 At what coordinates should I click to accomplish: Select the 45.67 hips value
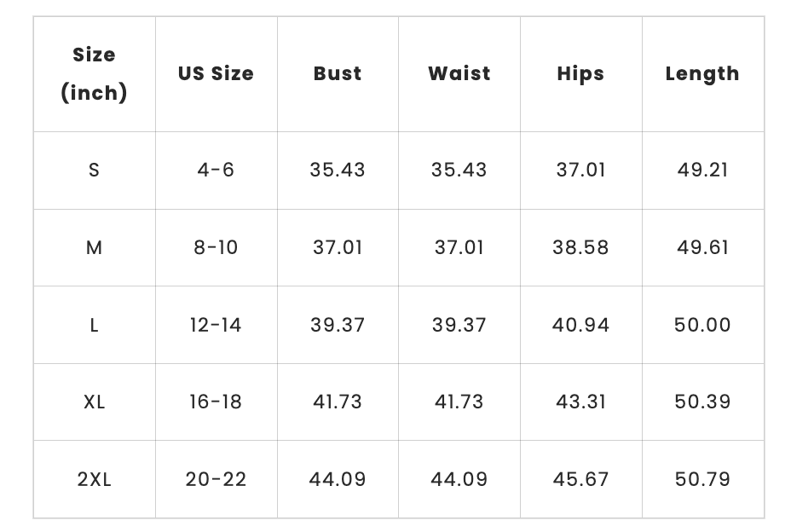[580, 479]
